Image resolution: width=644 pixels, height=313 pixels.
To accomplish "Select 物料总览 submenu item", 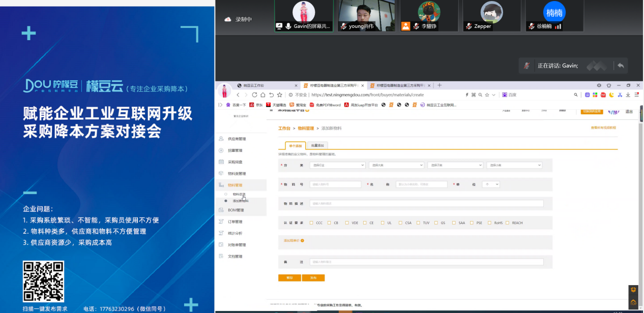I will [x=239, y=194].
